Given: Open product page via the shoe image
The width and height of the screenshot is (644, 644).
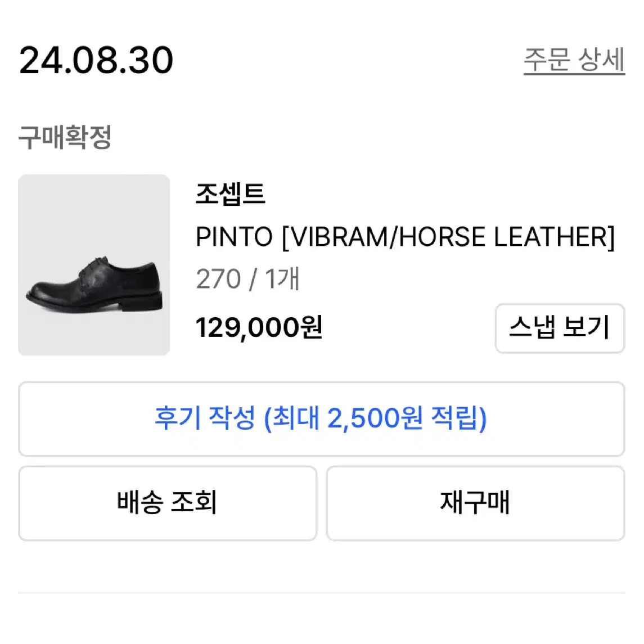Looking at the screenshot, I should pyautogui.click(x=93, y=265).
